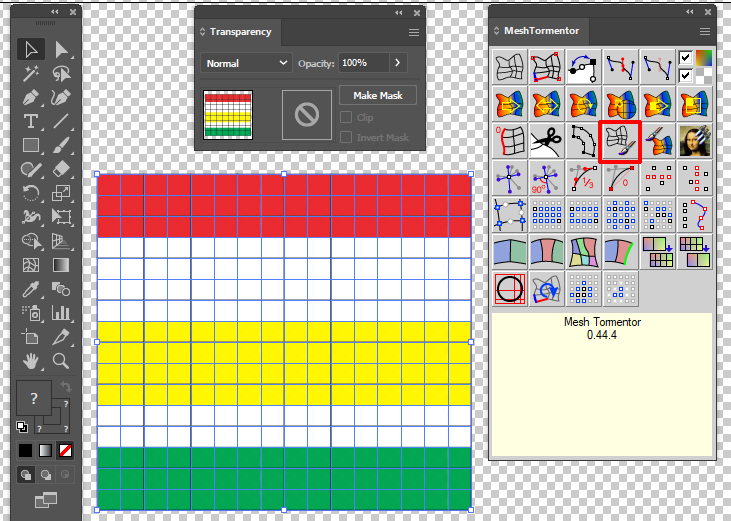Click the red-highlighted mesh brush icon
This screenshot has width=731, height=521.
click(x=619, y=141)
